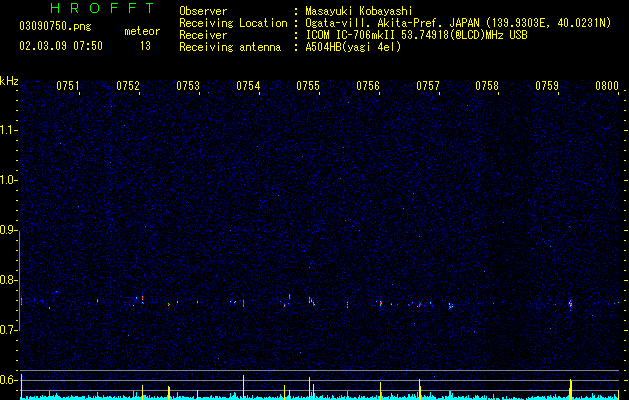
Task: Click the kHz axis unit label
Action: 9,81
